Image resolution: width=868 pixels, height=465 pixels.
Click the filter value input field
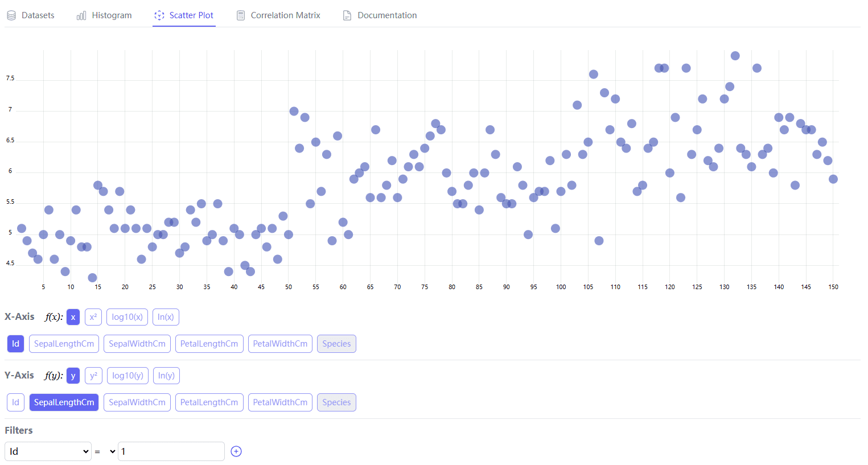(x=171, y=451)
